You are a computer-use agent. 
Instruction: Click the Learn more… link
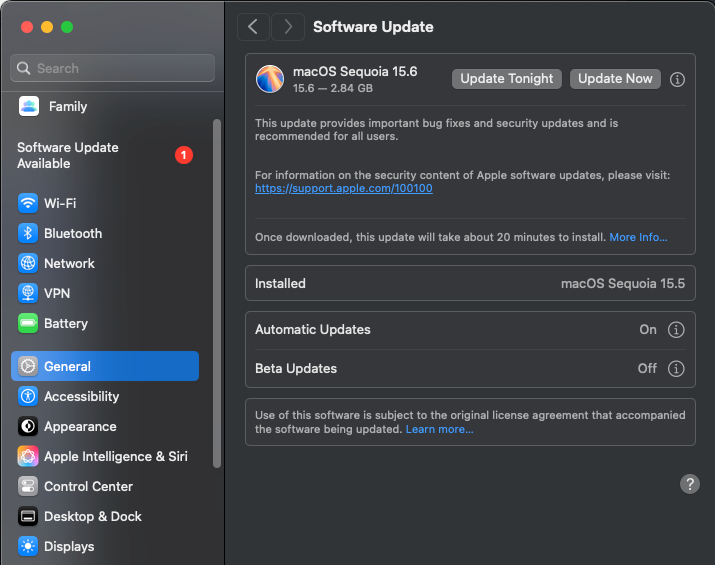(440, 429)
